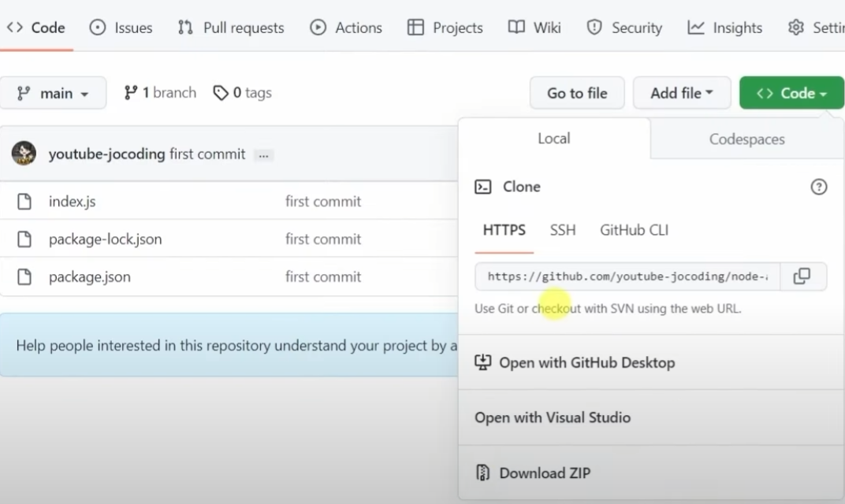845x504 pixels.
Task: View the 0 tags link
Action: [x=243, y=93]
